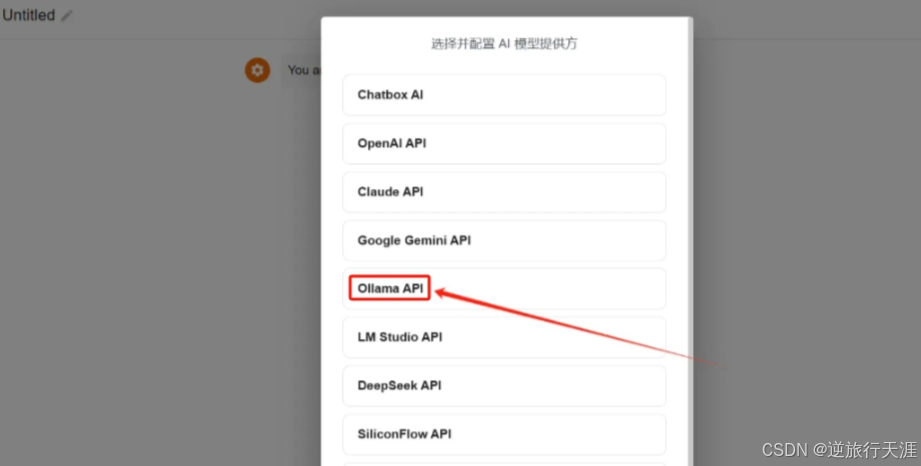Click the pencil rename icon beside Untitled
This screenshot has width=921, height=466.
67,16
